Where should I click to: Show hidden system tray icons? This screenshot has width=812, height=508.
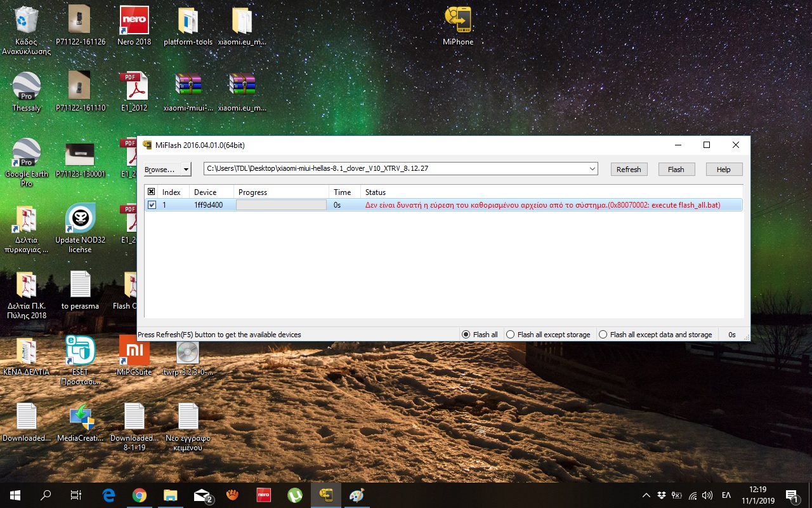pyautogui.click(x=646, y=495)
